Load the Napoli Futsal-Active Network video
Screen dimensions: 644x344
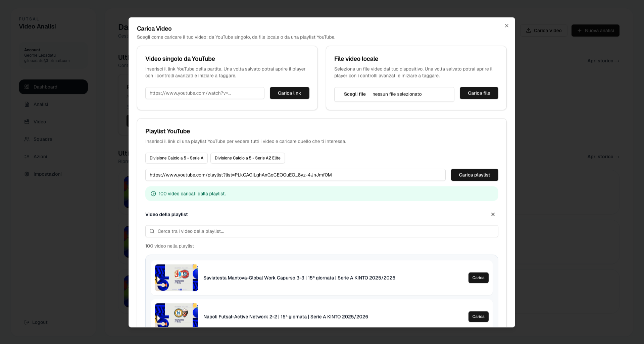pos(479,317)
